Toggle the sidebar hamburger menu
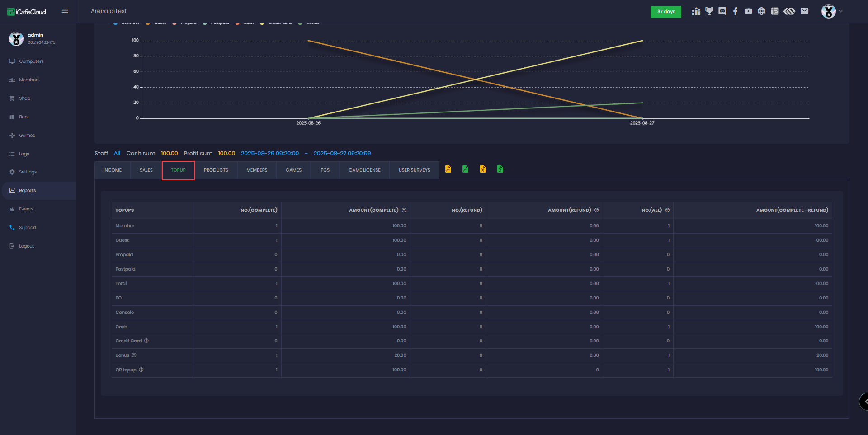 coord(65,11)
